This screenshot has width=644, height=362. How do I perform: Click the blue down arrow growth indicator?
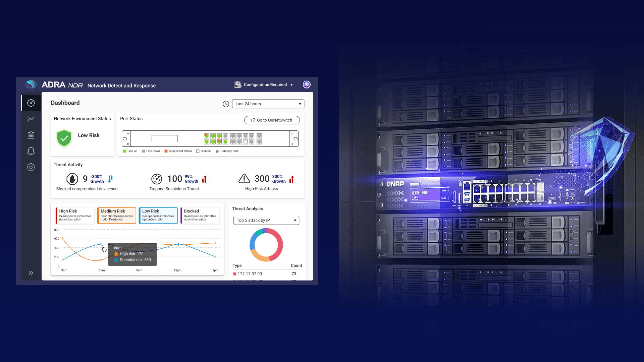point(110,179)
